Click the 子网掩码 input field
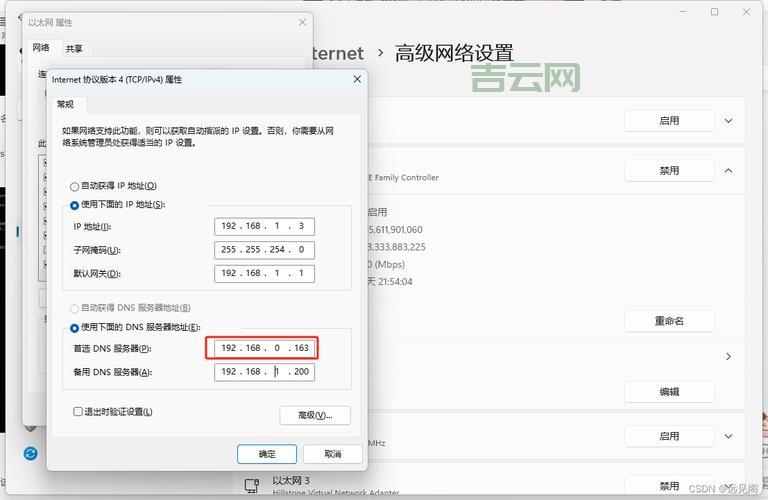The height and width of the screenshot is (500, 768). [x=264, y=250]
